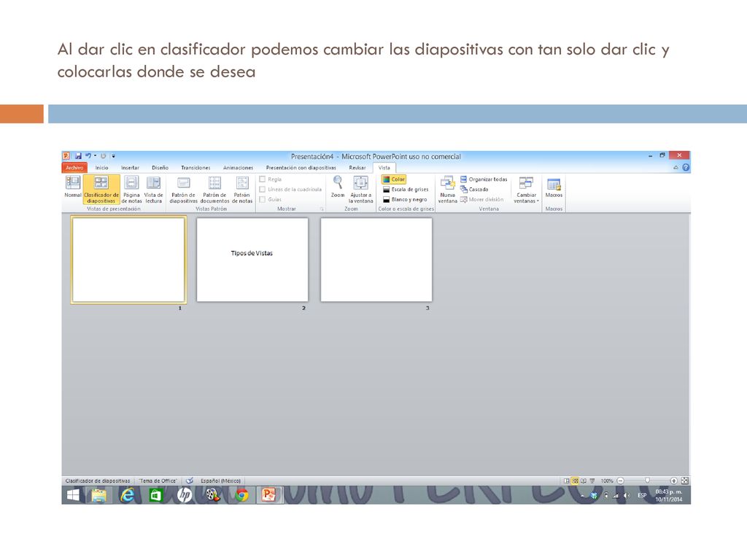Switch to the Revisar tab
Viewport: 747px width, 560px height.
(357, 168)
